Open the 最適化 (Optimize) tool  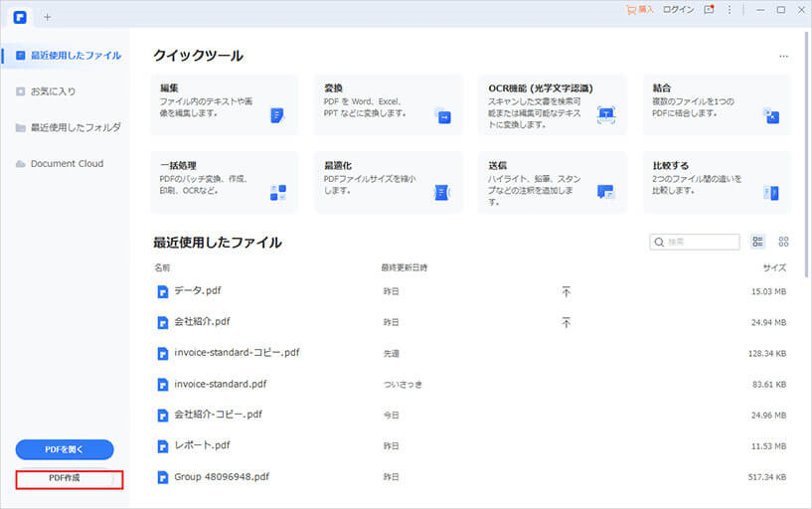click(388, 181)
